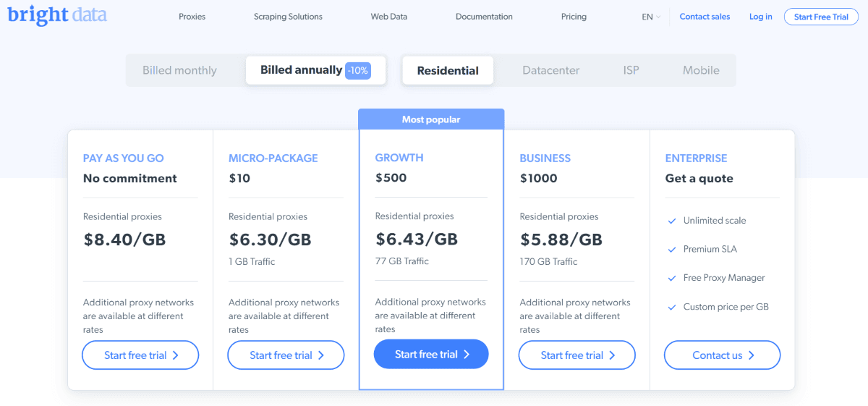Select the Residential proxy tab

pos(448,70)
